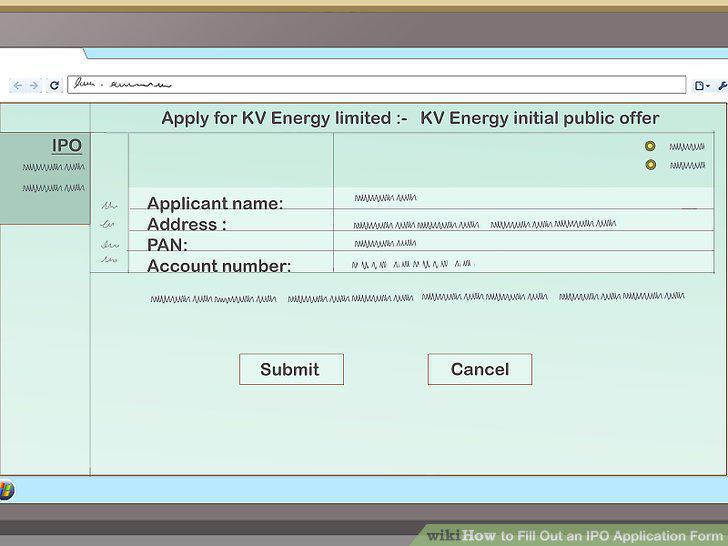The image size is (728, 546).
Task: Click the first scribbled link under IPO
Action: pos(54,167)
